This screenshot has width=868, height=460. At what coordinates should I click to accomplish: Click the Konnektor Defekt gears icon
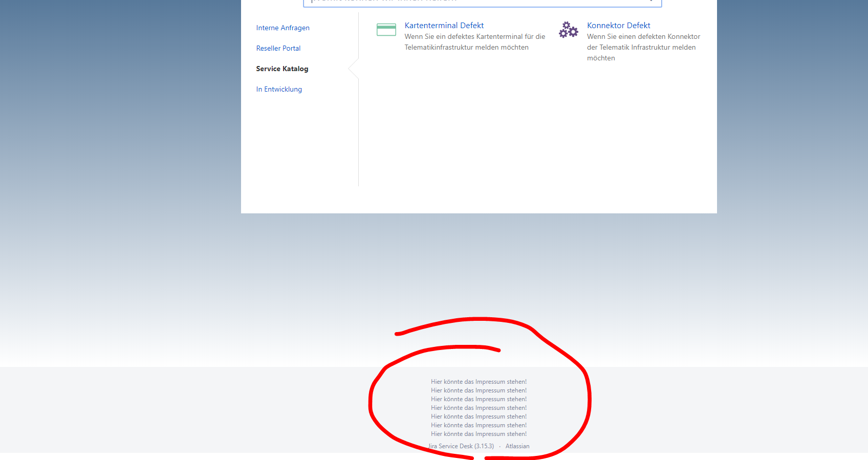pos(569,30)
